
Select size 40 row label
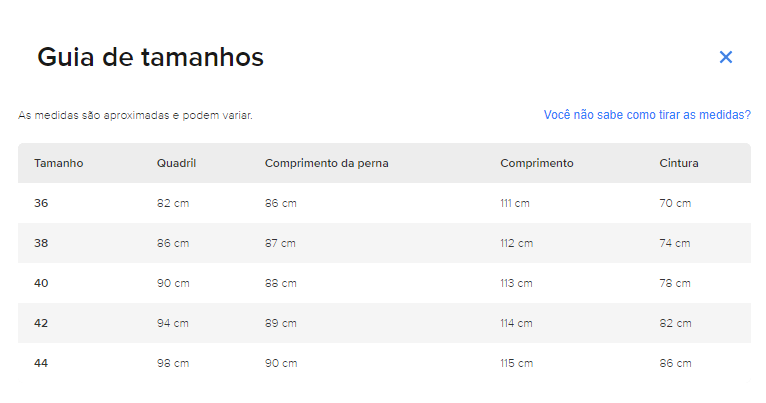click(41, 283)
